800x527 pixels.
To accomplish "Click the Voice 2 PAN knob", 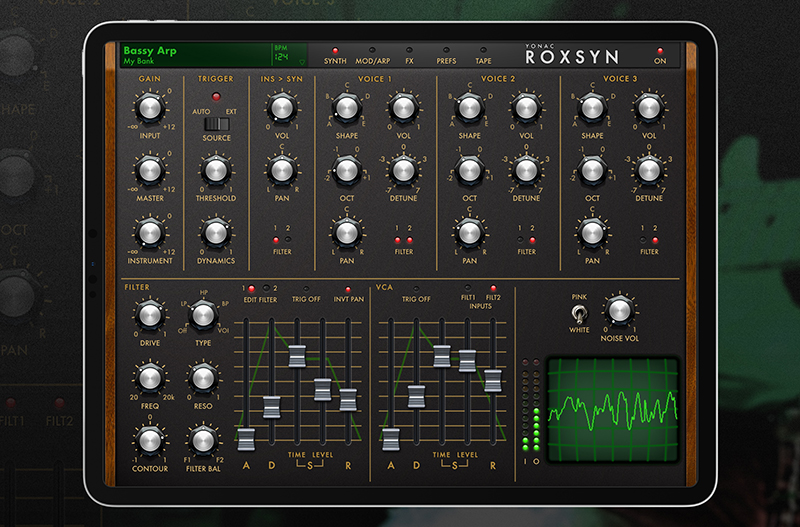I will tap(469, 233).
